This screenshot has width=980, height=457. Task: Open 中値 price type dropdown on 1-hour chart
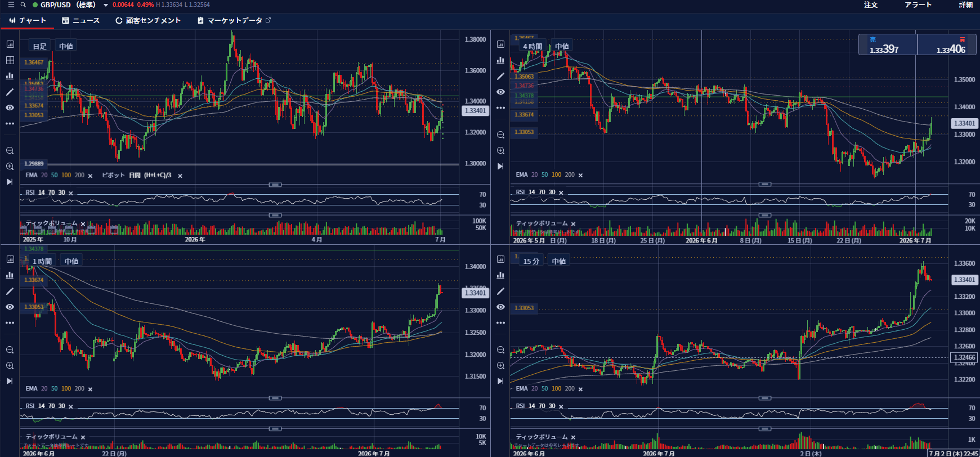point(71,261)
